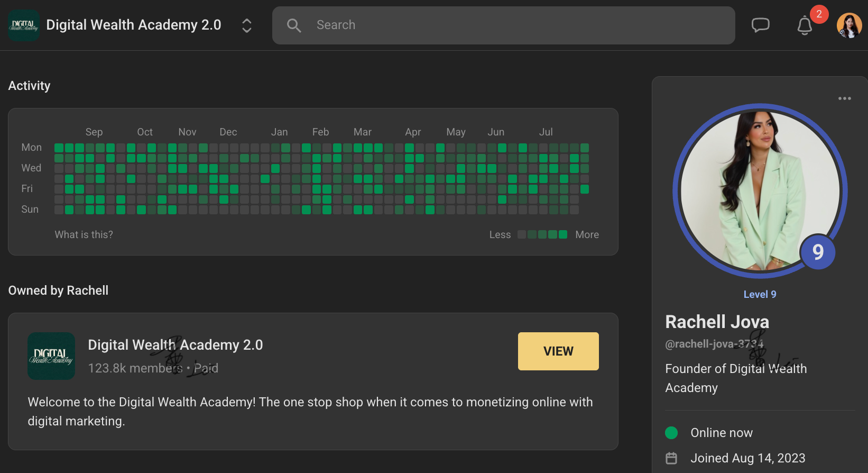
Task: Click the calendar icon beside join date
Action: click(x=671, y=458)
